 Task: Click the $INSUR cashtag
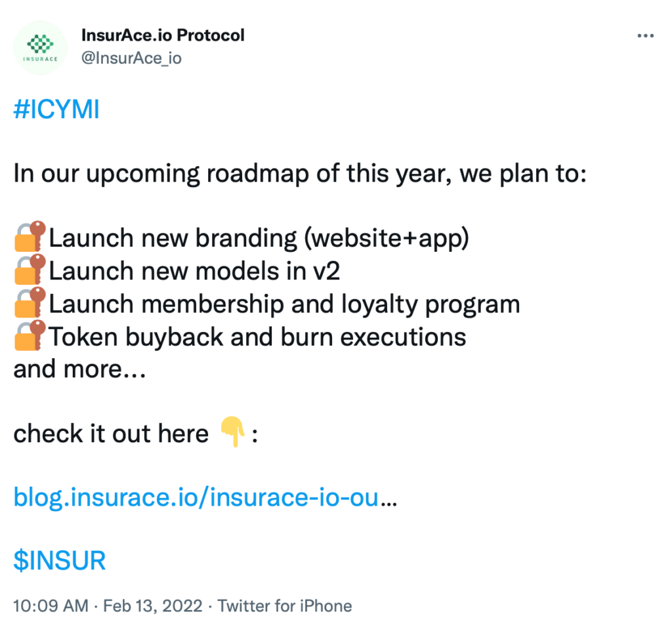point(60,561)
